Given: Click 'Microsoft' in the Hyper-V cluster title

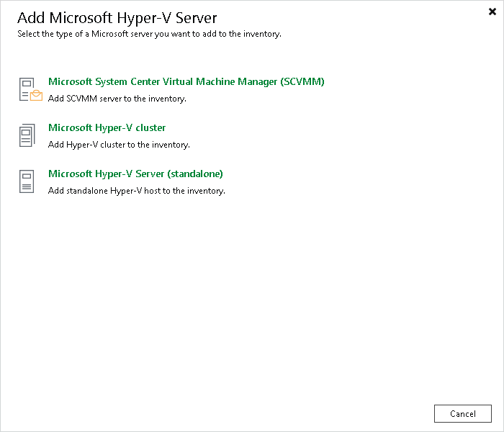Looking at the screenshot, I should (70, 127).
